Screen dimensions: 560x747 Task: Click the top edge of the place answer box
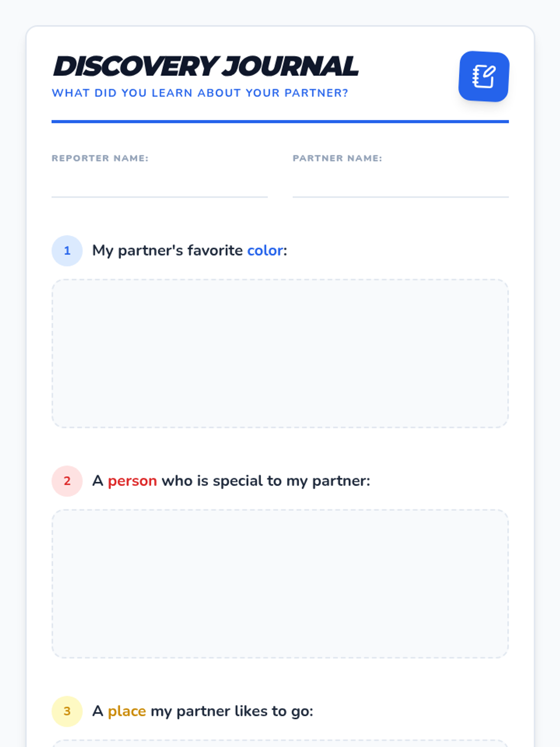280,740
